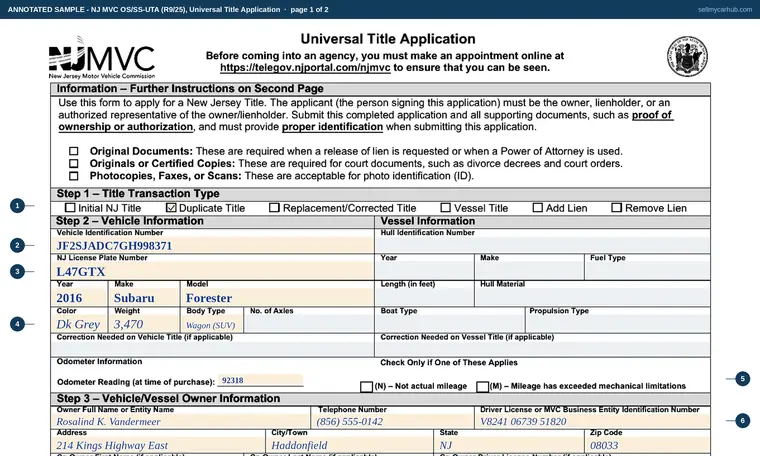The image size is (760, 456).
Task: Select the Body Type field Wagon (SUV)
Action: pyautogui.click(x=212, y=324)
